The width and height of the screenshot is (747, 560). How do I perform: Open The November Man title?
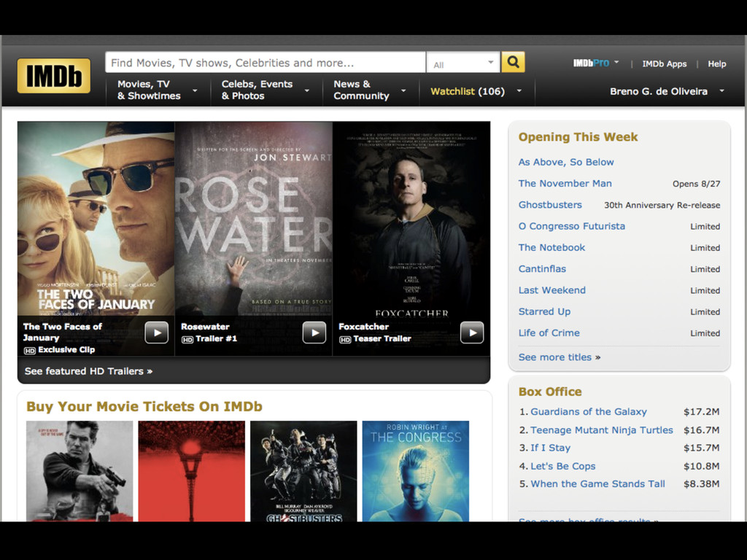565,183
